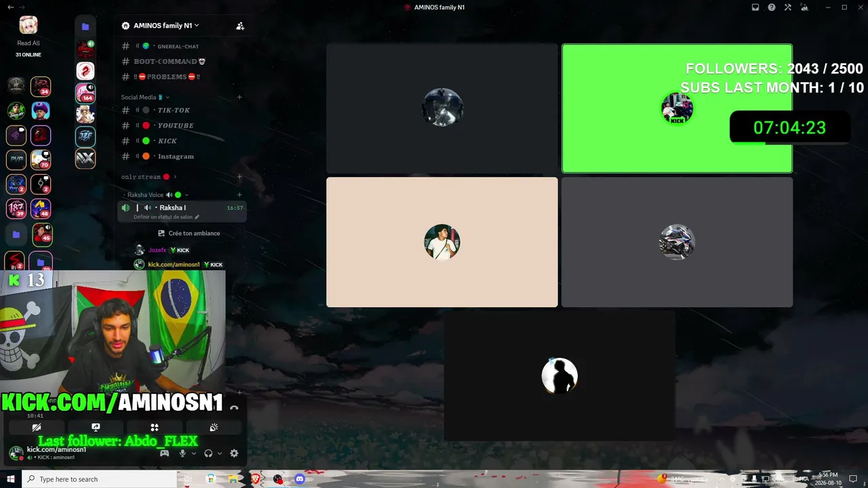868x488 pixels.
Task: Toggle screen sharing in voice controls
Action: click(96, 428)
